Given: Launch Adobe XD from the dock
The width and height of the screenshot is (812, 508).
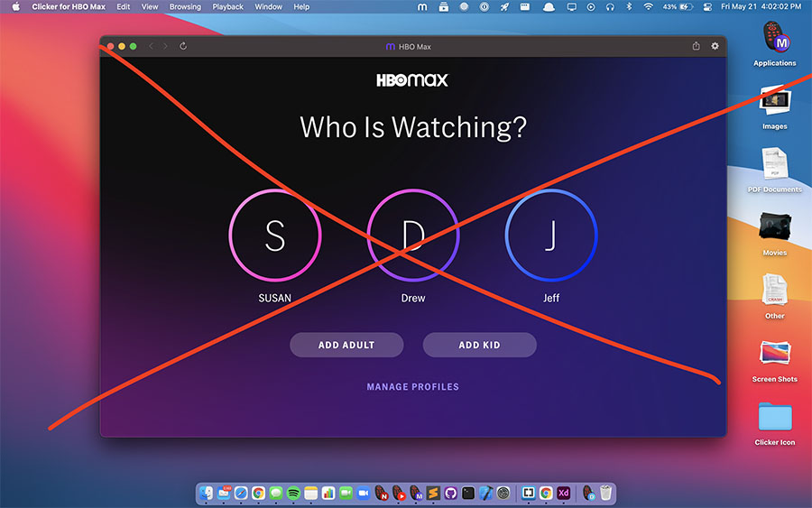Looking at the screenshot, I should [563, 493].
